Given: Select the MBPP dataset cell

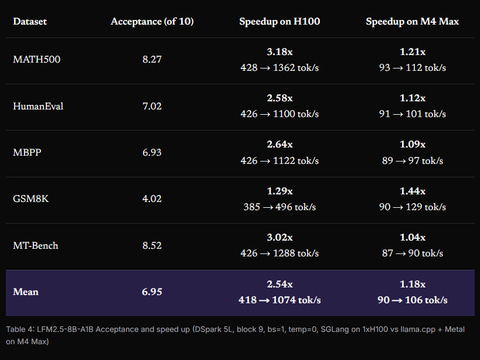Looking at the screenshot, I should click(27, 153).
